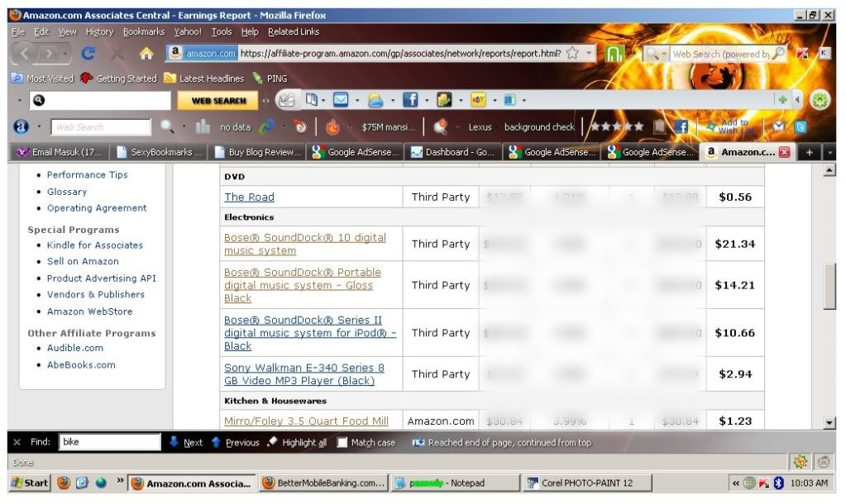Expand the hidden system tray icons chevron
846x504 pixels.
tap(734, 483)
